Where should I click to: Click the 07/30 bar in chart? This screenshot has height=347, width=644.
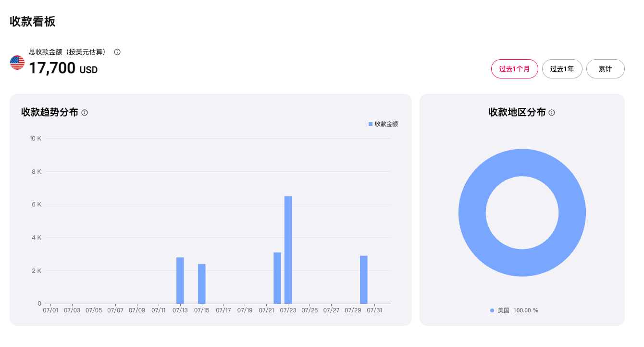click(x=364, y=280)
